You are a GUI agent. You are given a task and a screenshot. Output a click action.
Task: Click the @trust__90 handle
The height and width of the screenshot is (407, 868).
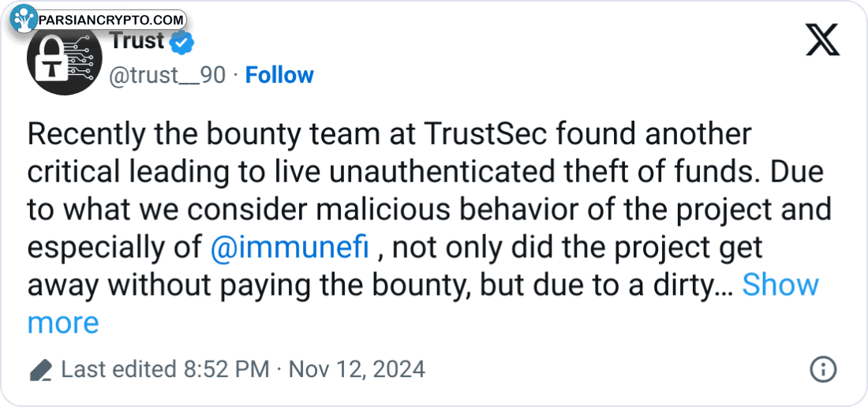[166, 75]
